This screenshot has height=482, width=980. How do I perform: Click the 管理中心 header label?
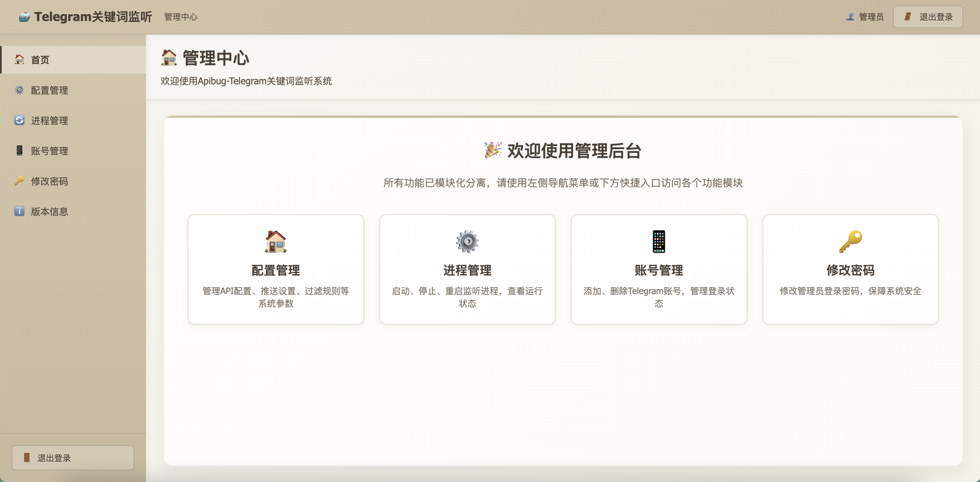tap(181, 17)
